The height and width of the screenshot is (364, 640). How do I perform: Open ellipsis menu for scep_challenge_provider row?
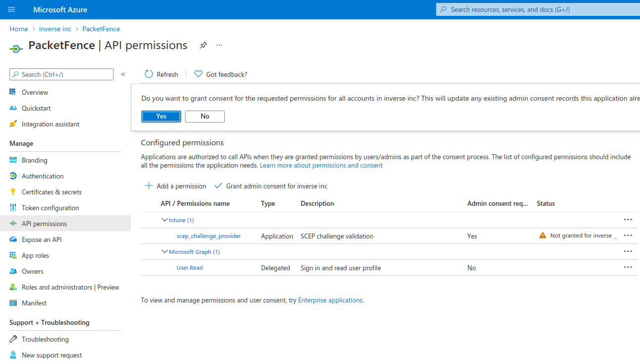click(628, 236)
